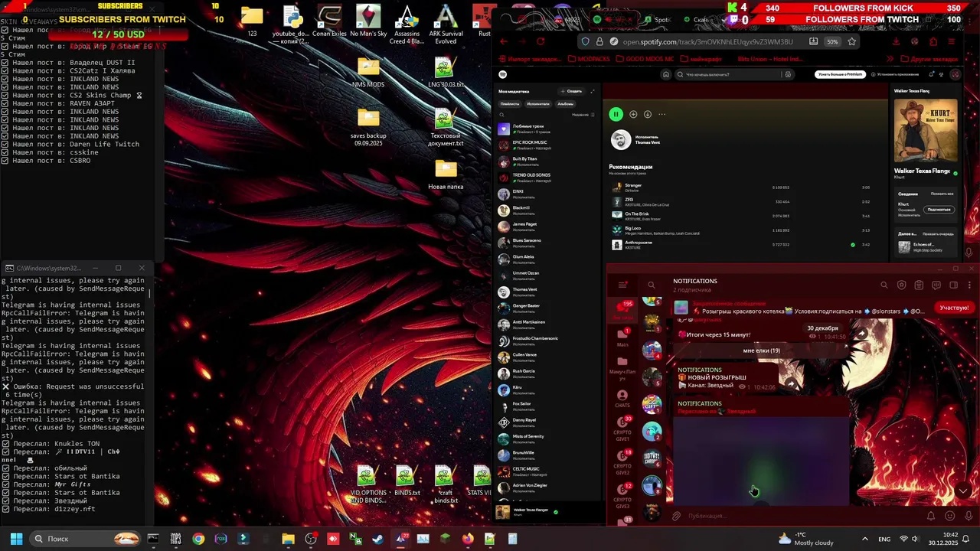Screen dimensions: 980x551
Task: Click Walker Texas Flange album cover
Action: coord(925,130)
